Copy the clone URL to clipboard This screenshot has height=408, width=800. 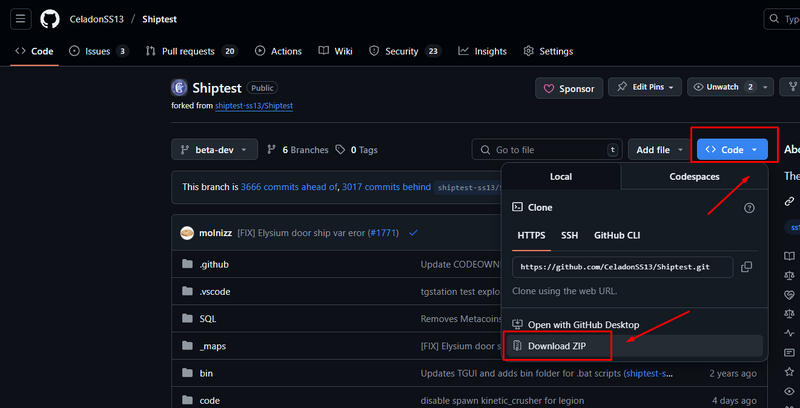747,267
